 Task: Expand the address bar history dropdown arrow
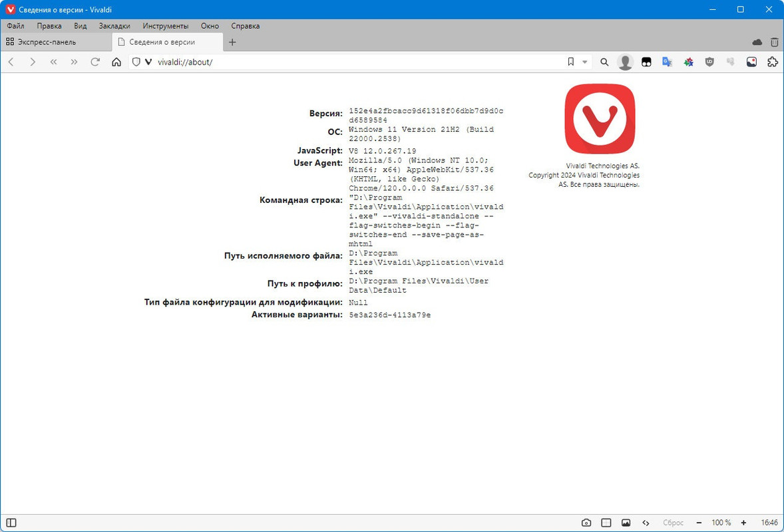pos(584,62)
